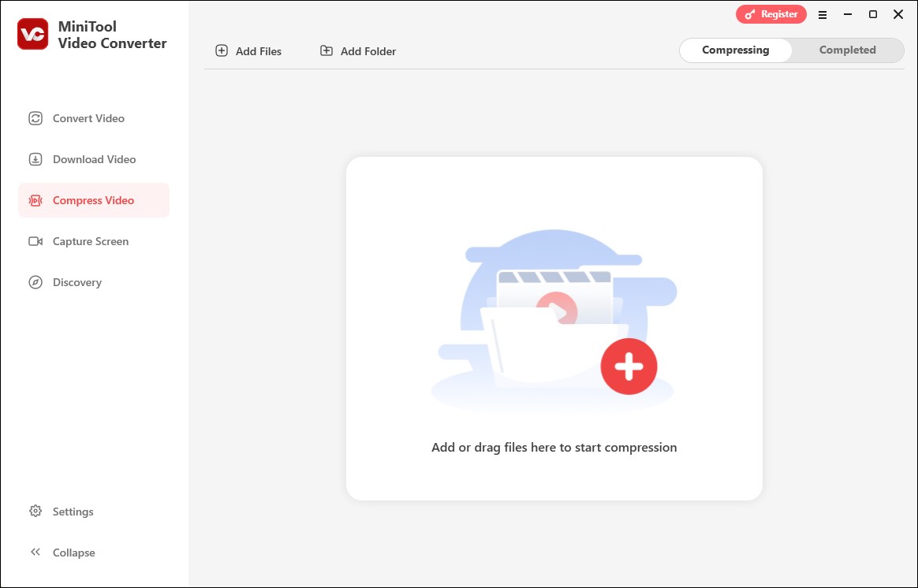
Task: Switch to the Completed tab
Action: click(847, 50)
